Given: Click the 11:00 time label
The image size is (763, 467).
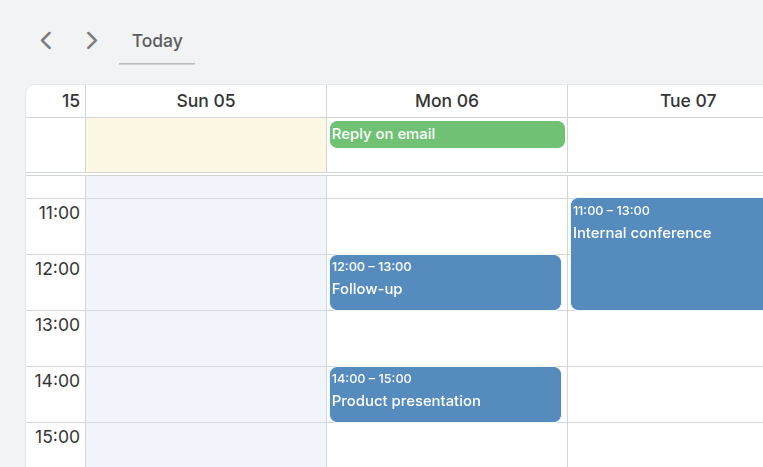Looking at the screenshot, I should [59, 213].
